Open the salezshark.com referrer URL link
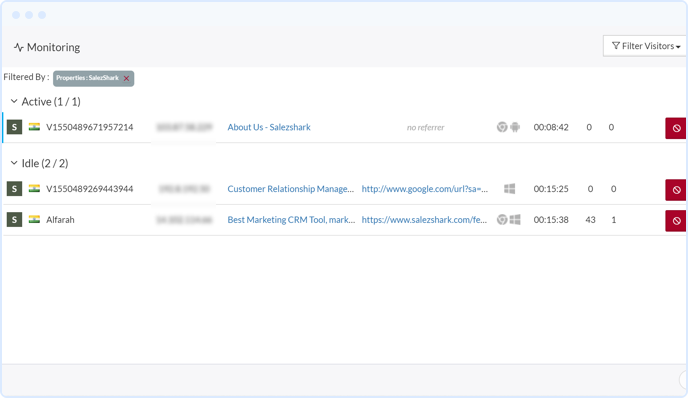Image resolution: width=688 pixels, height=398 pixels. tap(424, 219)
